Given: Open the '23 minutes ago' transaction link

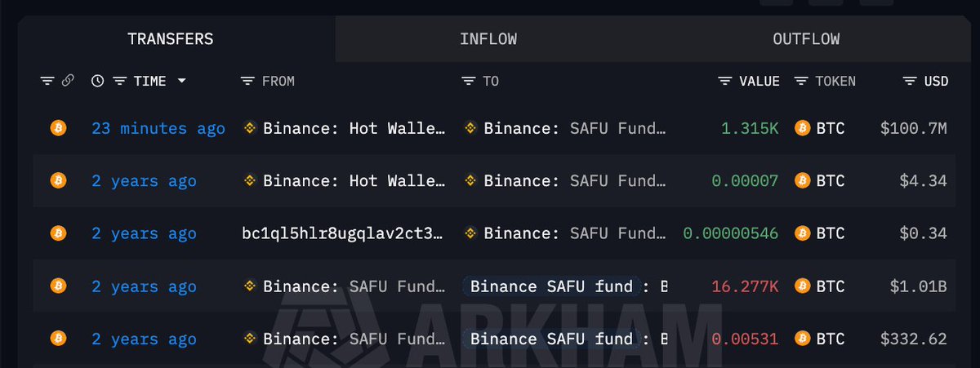Looking at the screenshot, I should tap(158, 128).
